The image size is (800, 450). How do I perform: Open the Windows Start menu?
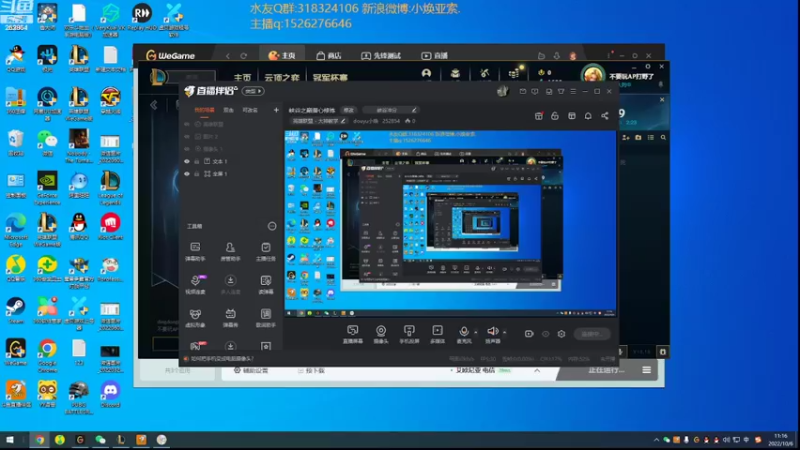pos(10,440)
